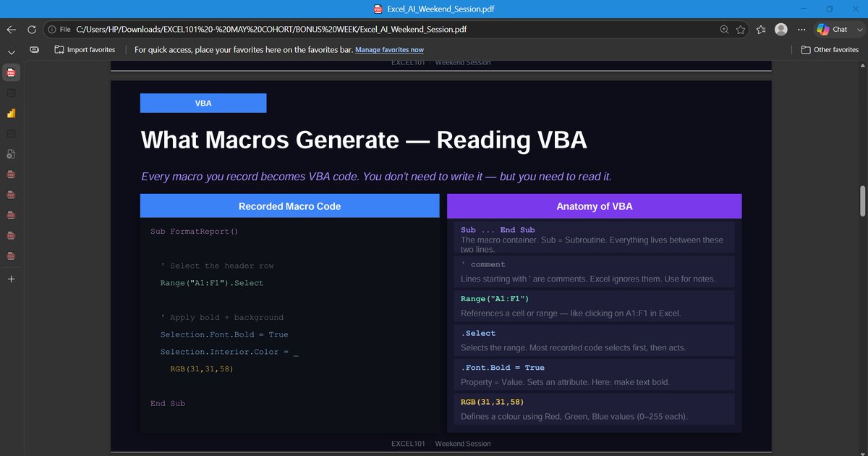The image size is (868, 456).
Task: Click the EXCEL101 Weekend Session footer below slide
Action: (441, 444)
